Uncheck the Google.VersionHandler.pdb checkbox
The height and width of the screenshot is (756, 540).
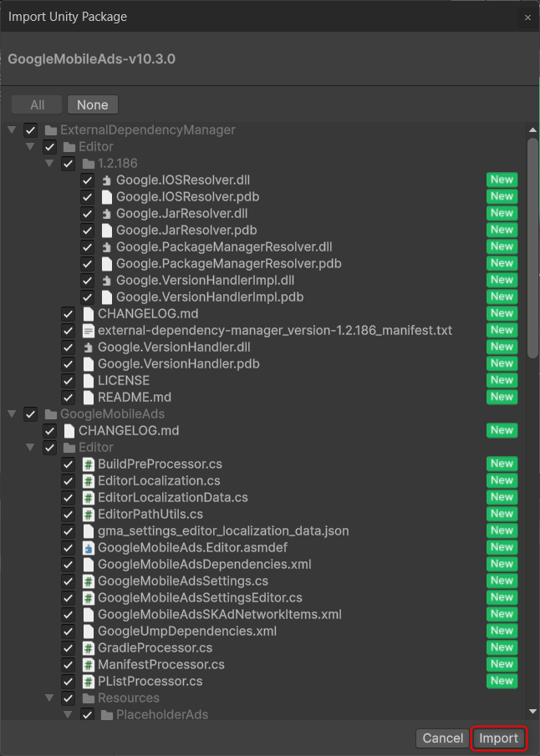point(68,364)
